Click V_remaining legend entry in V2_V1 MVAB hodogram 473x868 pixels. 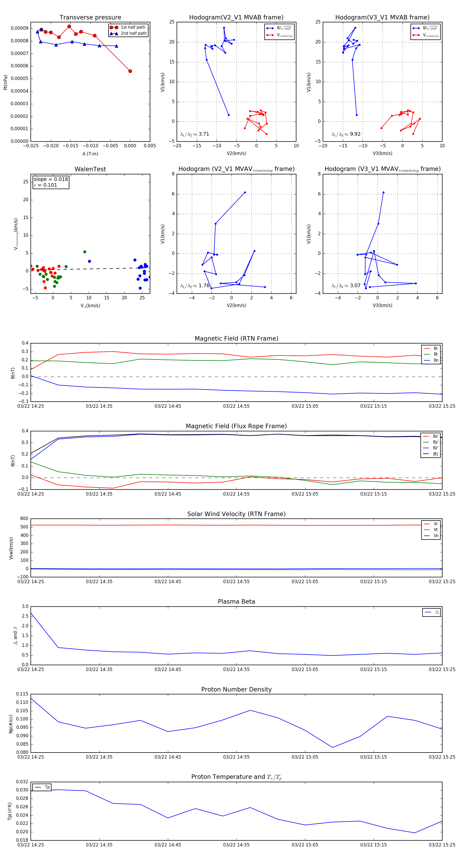pos(279,35)
